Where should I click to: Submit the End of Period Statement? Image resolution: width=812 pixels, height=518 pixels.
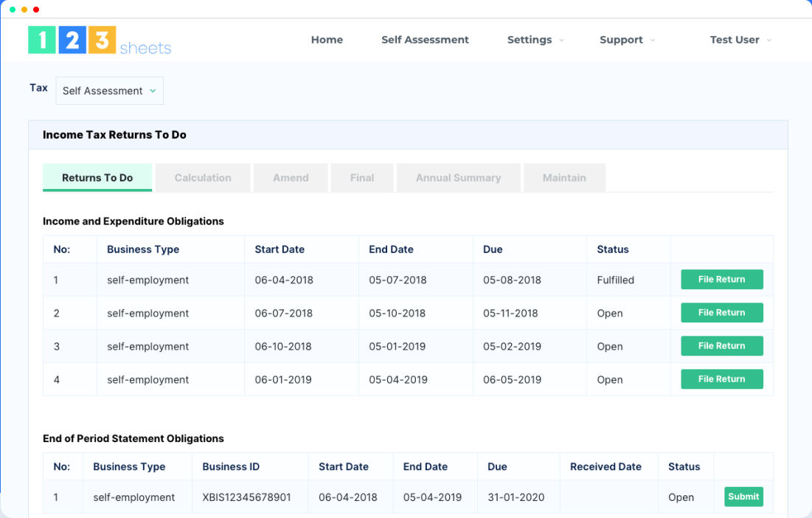pyautogui.click(x=743, y=497)
